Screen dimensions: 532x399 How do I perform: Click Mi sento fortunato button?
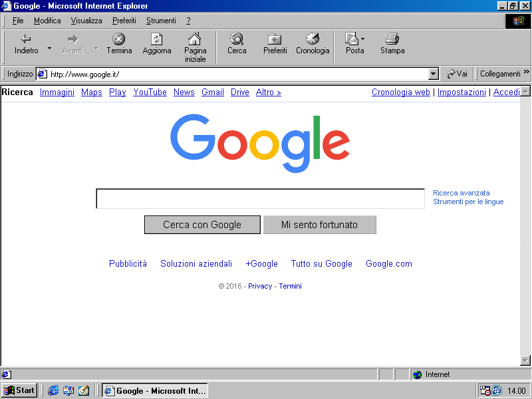pos(320,225)
